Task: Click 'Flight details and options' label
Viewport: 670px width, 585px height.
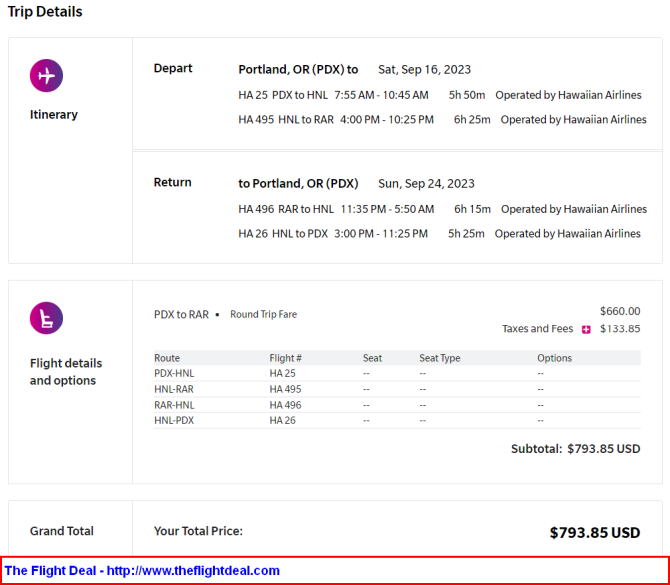Action: pos(66,372)
